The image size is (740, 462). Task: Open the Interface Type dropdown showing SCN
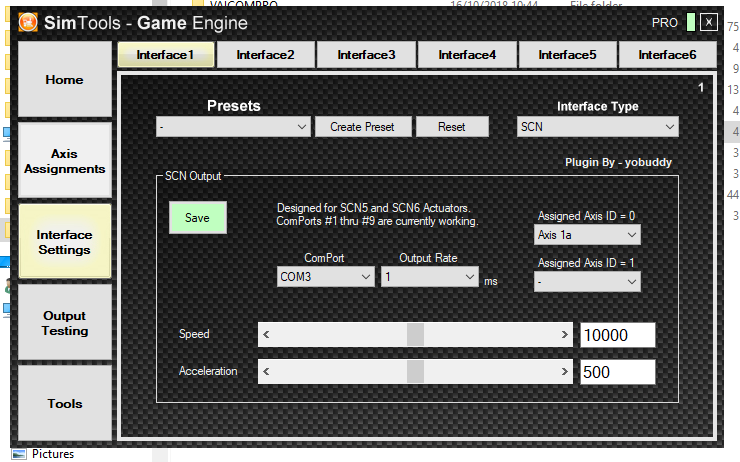597,126
